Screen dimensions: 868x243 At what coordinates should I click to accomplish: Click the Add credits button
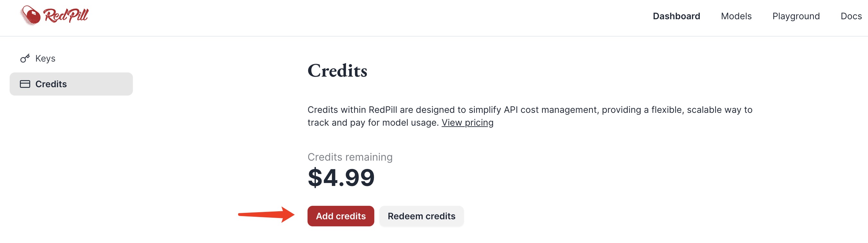point(341,216)
